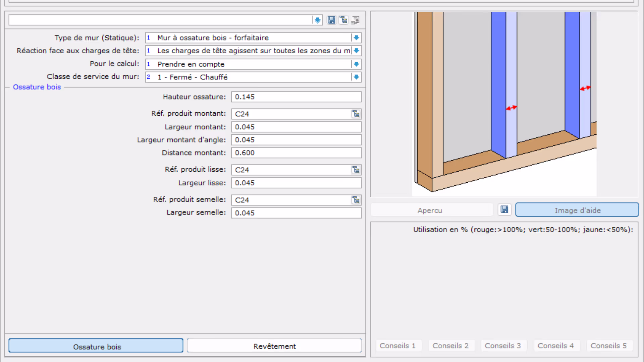Open the top preset combo box arrow
Screen dimensions: 644x362
[x=317, y=20]
